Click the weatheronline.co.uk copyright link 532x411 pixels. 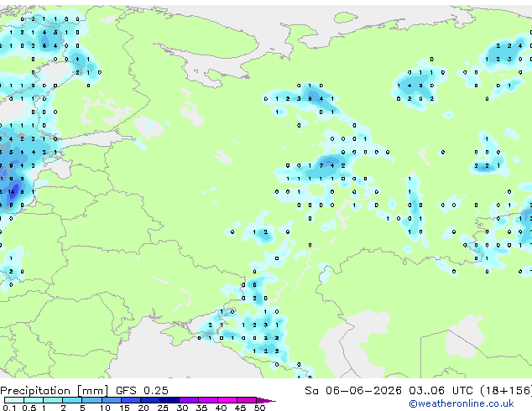[x=462, y=403]
